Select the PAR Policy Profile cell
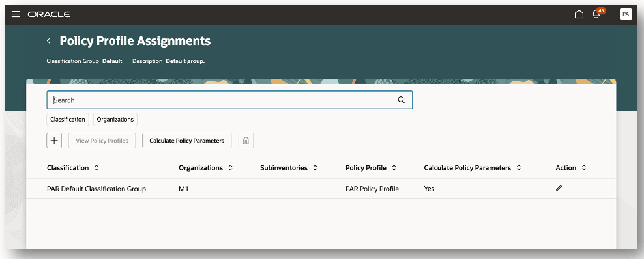644x259 pixels. click(372, 189)
